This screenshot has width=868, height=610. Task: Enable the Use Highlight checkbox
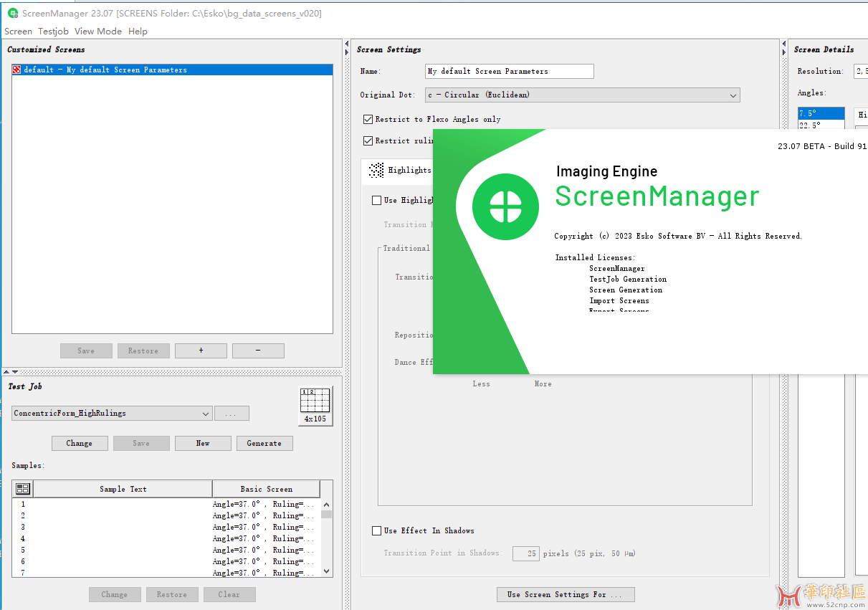click(x=377, y=200)
